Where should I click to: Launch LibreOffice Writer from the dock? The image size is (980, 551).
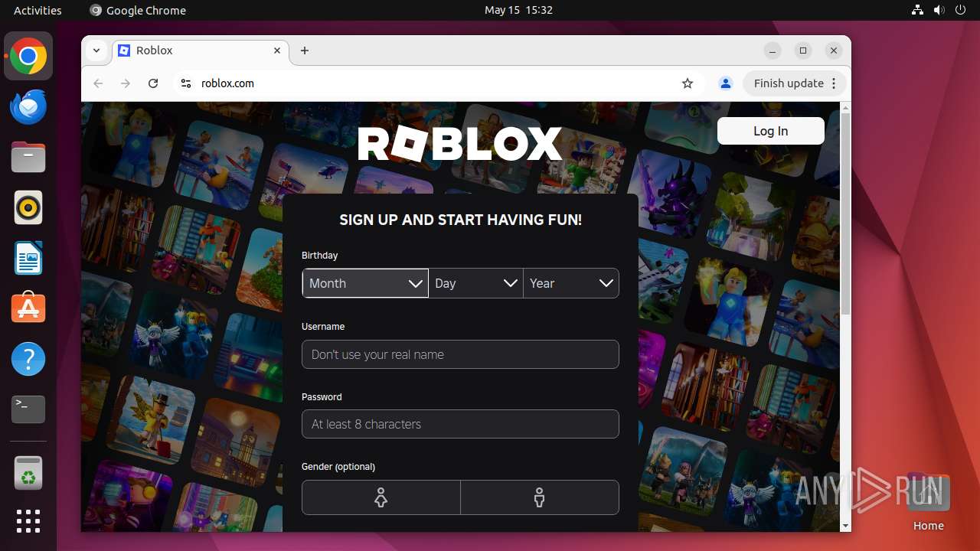coord(28,258)
